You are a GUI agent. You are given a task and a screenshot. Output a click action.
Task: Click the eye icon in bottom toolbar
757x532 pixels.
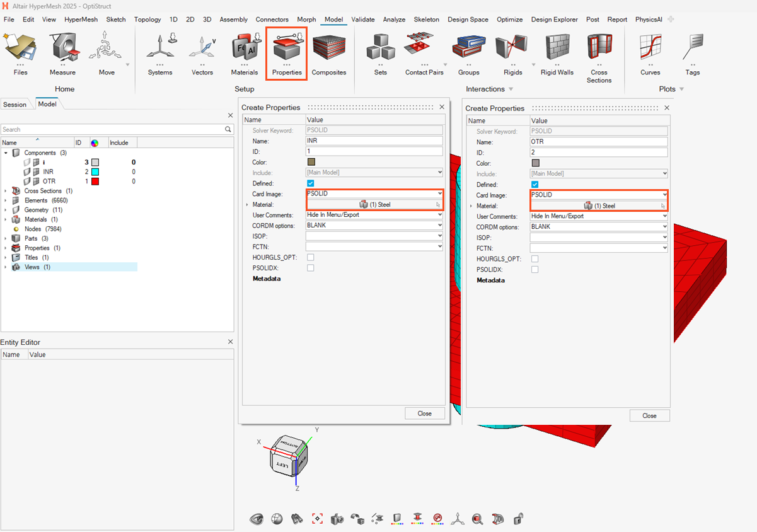click(x=257, y=519)
